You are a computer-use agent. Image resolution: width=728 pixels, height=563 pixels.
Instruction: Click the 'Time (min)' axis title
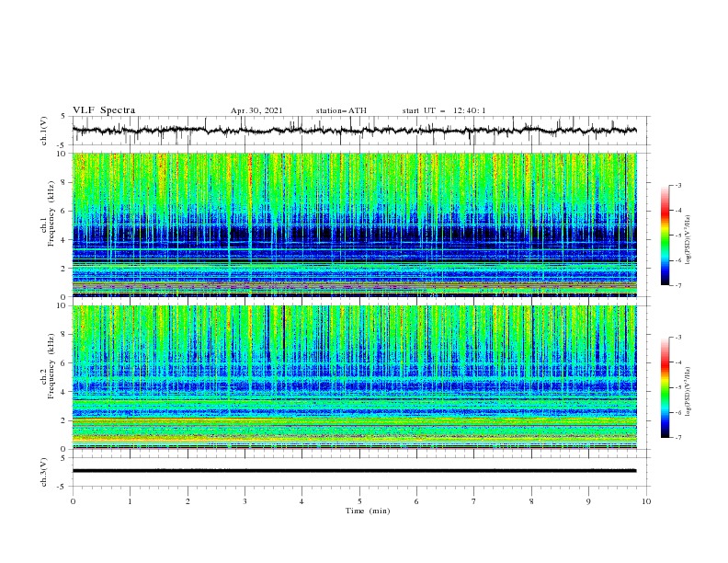click(368, 511)
